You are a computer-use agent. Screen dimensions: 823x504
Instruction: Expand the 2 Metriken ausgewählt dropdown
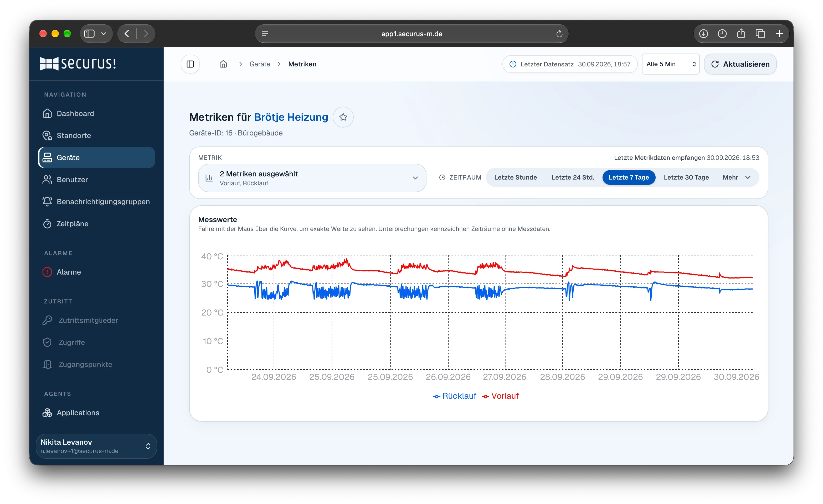pyautogui.click(x=312, y=178)
